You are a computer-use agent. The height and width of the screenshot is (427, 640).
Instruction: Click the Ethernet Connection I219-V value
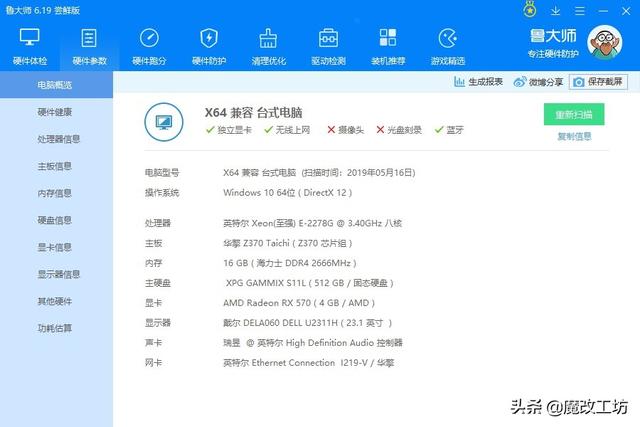(x=309, y=363)
